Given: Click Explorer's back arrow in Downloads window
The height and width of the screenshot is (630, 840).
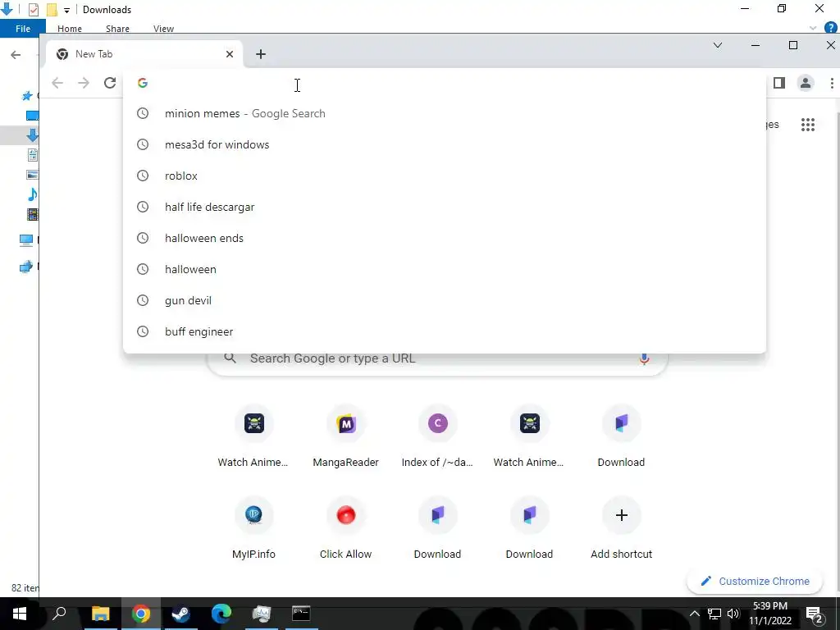Looking at the screenshot, I should (x=16, y=54).
